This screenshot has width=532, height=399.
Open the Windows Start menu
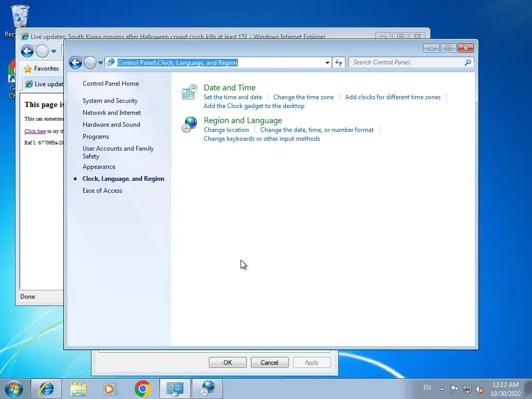tap(14, 389)
